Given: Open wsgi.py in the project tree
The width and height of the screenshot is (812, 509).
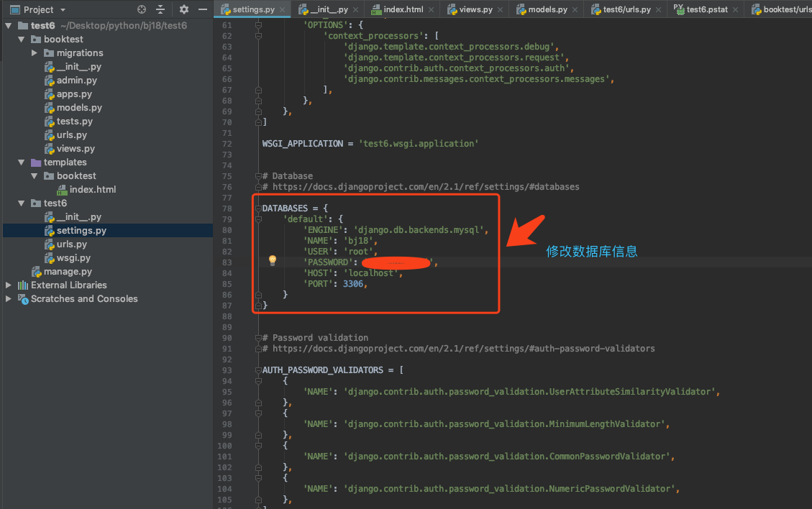Looking at the screenshot, I should pos(73,258).
